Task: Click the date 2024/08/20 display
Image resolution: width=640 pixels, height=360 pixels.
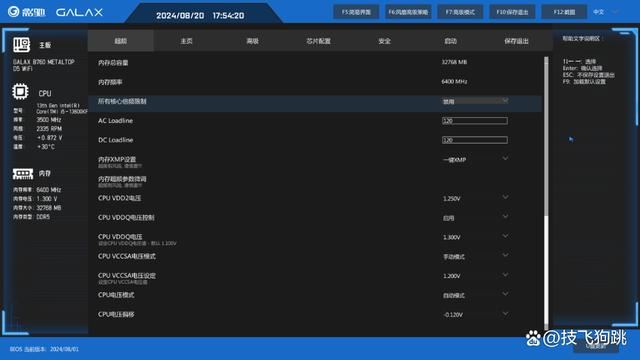Action: (x=180, y=16)
